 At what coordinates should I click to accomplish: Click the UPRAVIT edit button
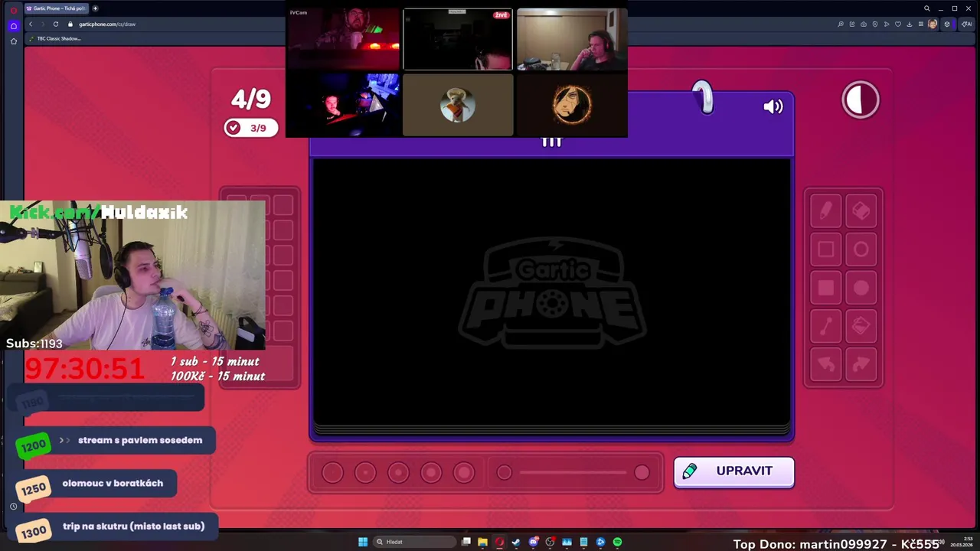pyautogui.click(x=733, y=471)
